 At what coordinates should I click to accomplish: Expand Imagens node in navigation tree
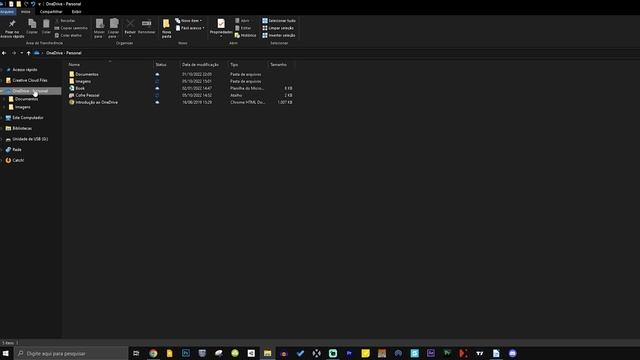coord(4,107)
